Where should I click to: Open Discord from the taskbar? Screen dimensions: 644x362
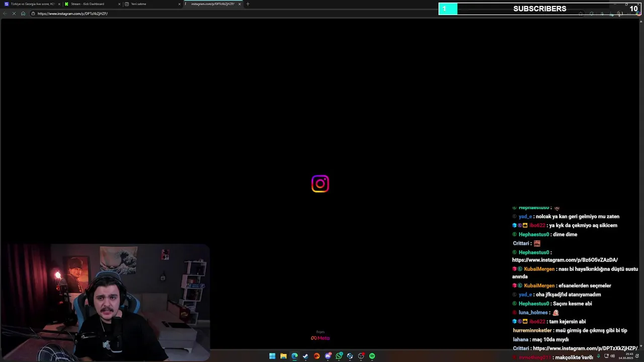[328, 356]
